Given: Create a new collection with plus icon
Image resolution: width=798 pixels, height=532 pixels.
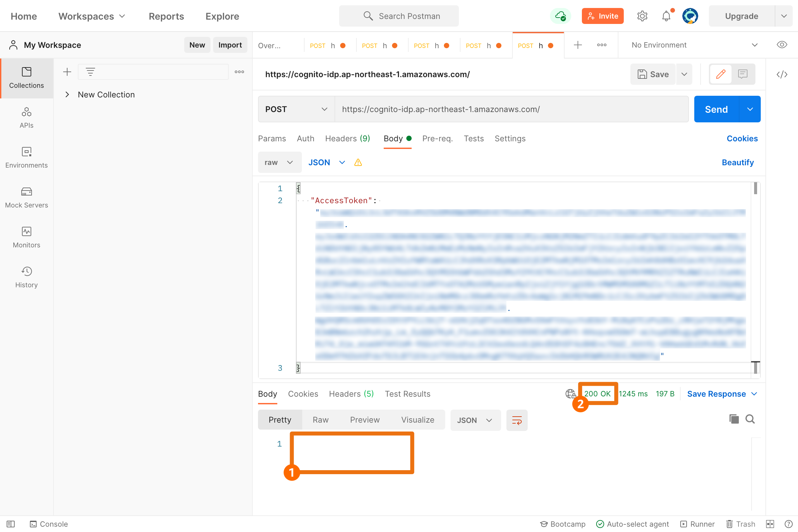Looking at the screenshot, I should (x=67, y=71).
